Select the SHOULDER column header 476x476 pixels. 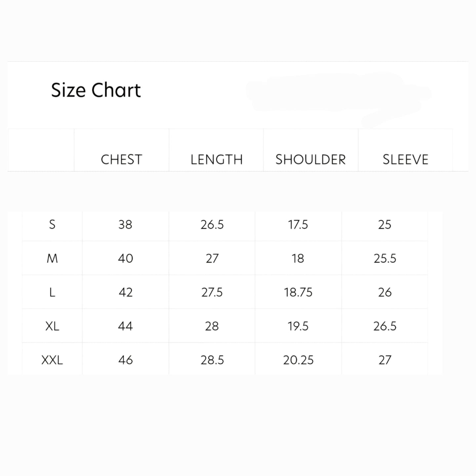point(310,160)
